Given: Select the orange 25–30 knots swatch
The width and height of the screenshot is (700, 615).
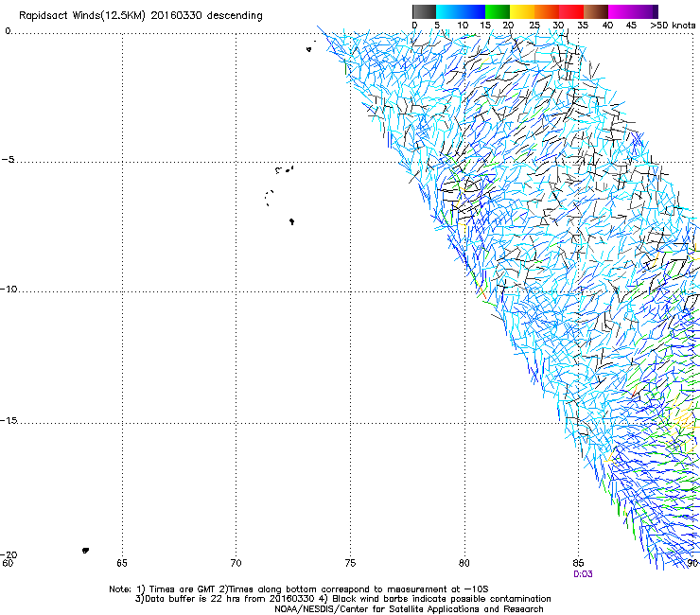Looking at the screenshot, I should [x=547, y=11].
